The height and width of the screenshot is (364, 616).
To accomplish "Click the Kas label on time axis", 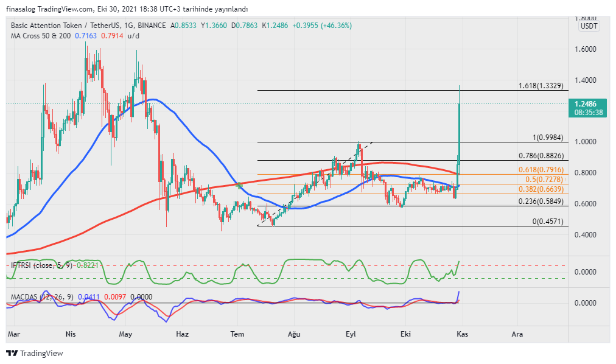I will (463, 334).
